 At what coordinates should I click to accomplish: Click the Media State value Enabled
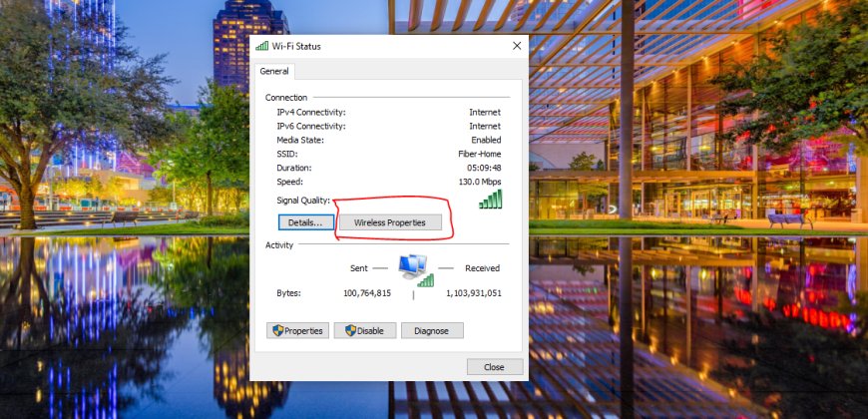point(486,140)
